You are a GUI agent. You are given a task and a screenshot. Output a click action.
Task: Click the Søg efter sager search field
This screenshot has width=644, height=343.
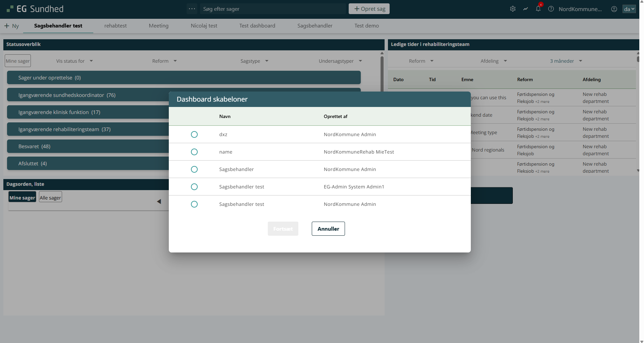tap(273, 9)
